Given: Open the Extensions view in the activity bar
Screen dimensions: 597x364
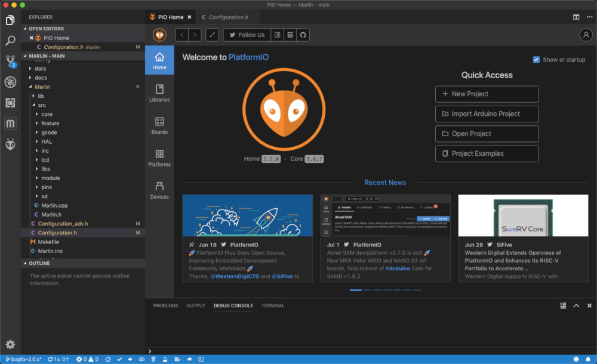Looking at the screenshot, I should (10, 103).
